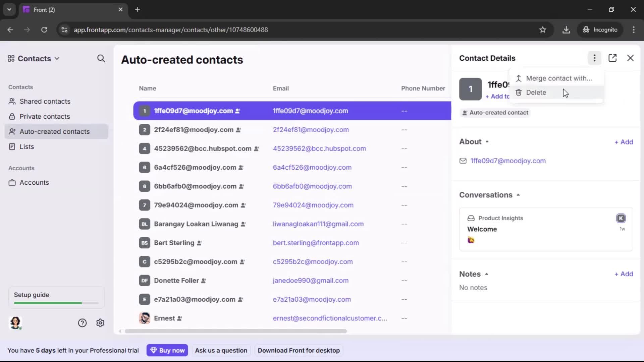
Task: Open contact in new window via external link icon
Action: tap(613, 58)
